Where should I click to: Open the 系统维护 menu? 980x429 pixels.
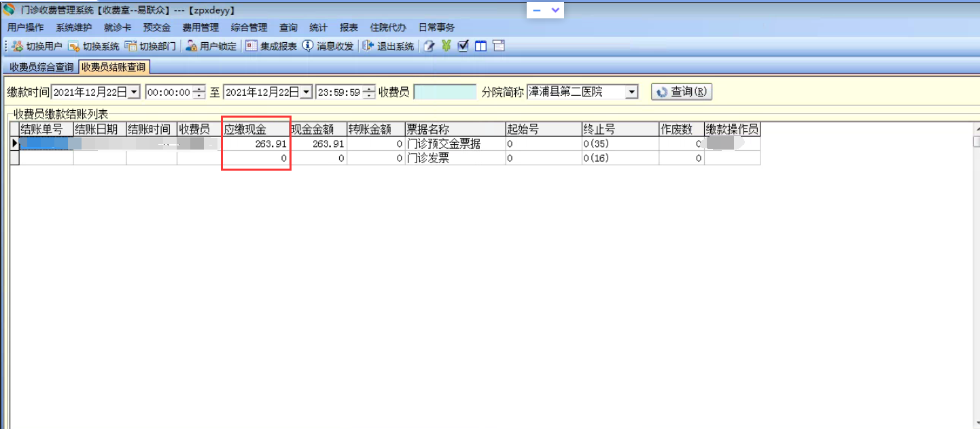click(73, 28)
